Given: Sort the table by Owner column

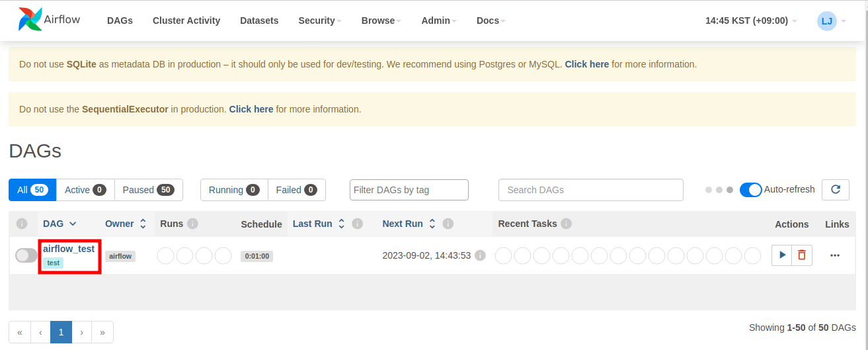Looking at the screenshot, I should [126, 224].
